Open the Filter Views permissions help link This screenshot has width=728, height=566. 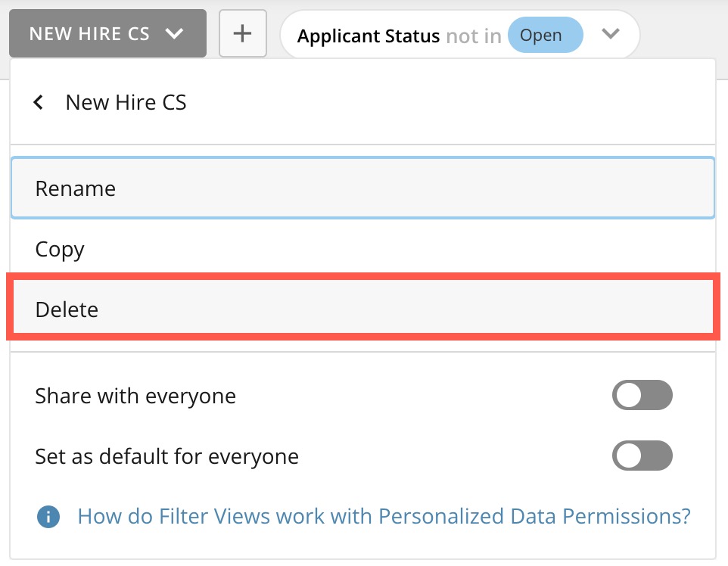(383, 516)
